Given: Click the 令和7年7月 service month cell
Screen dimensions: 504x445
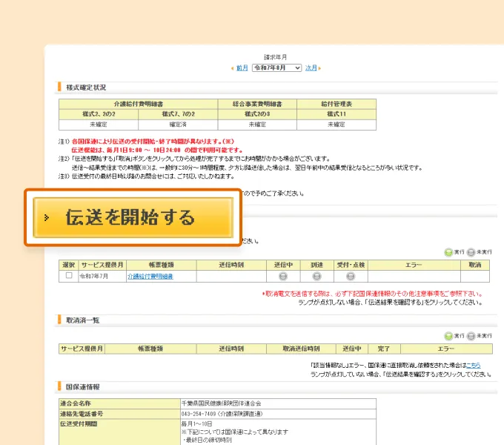Looking at the screenshot, I should [x=102, y=276].
